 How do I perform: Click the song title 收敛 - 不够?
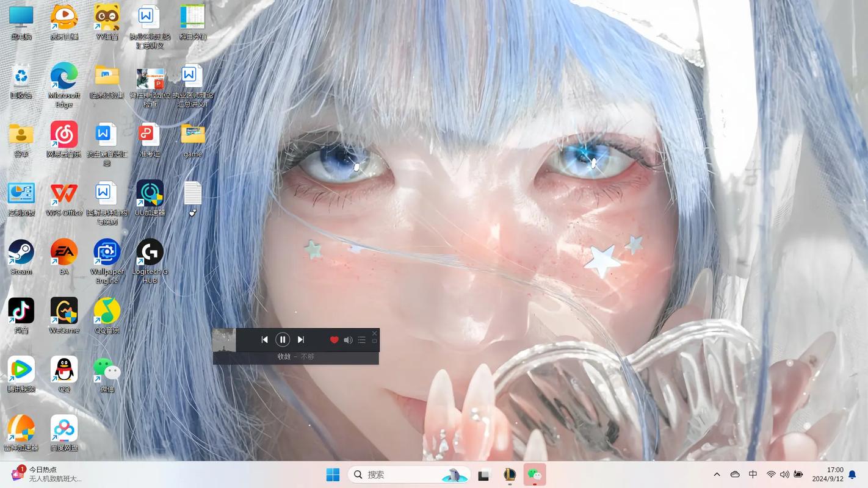click(295, 356)
